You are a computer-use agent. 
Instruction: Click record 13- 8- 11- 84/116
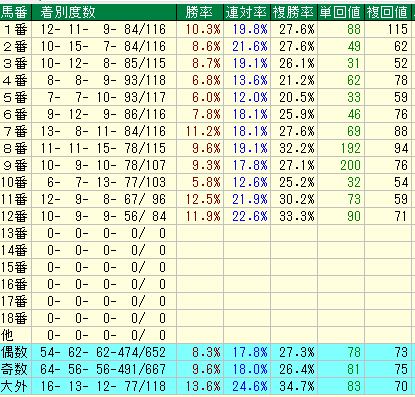(103, 132)
